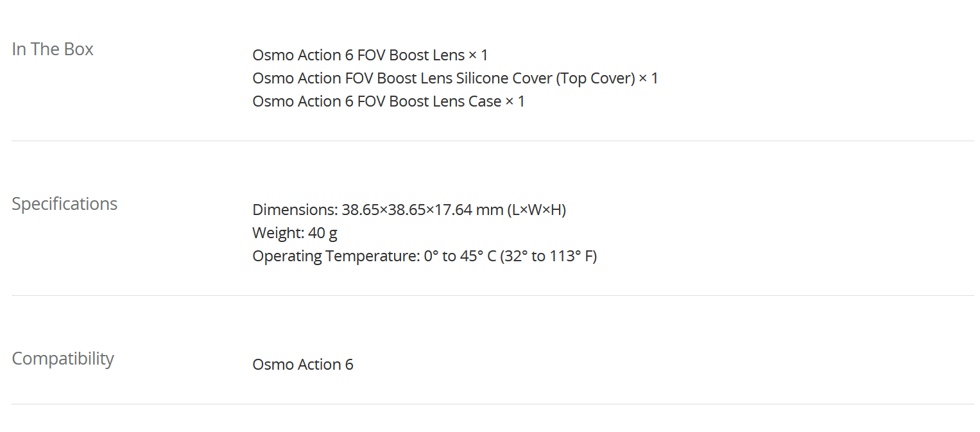
Task: Click the "0° to 45° C" temperature value
Action: click(460, 256)
